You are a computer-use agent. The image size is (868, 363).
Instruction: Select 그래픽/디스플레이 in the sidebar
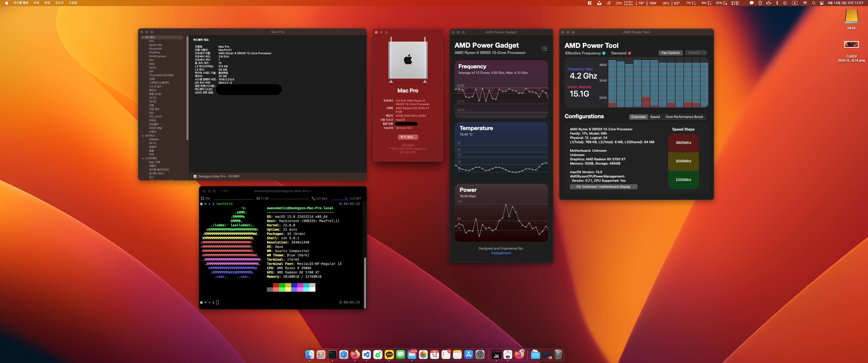159,83
